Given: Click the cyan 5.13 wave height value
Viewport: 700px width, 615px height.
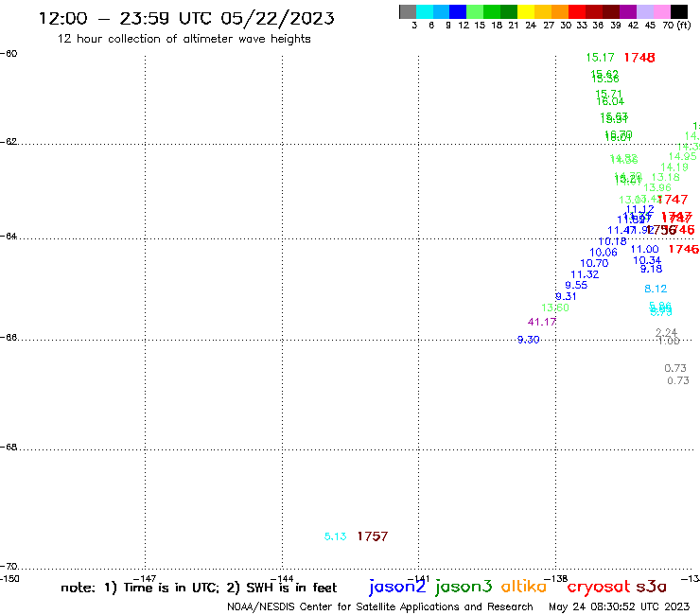Looking at the screenshot, I should click(335, 536).
